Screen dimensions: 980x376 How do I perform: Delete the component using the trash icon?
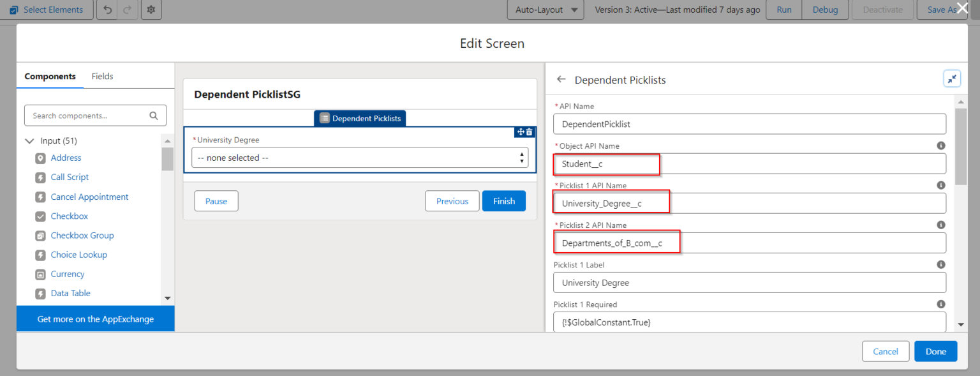(x=529, y=132)
